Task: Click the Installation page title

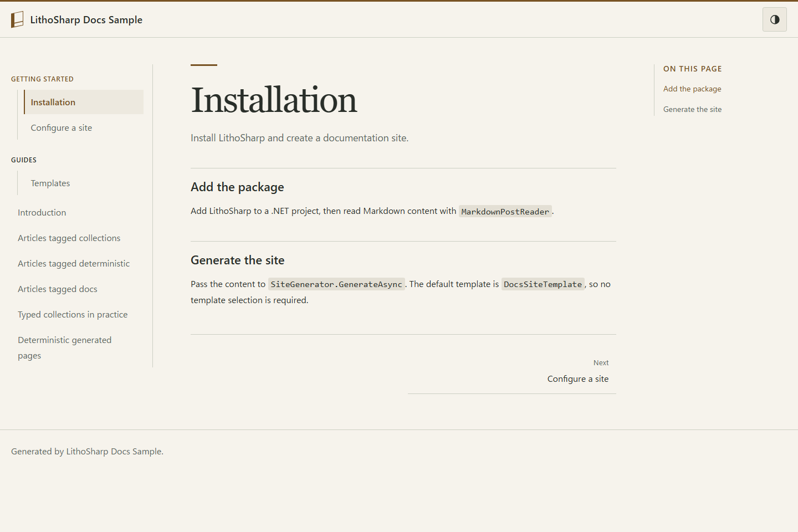Action: click(x=274, y=100)
